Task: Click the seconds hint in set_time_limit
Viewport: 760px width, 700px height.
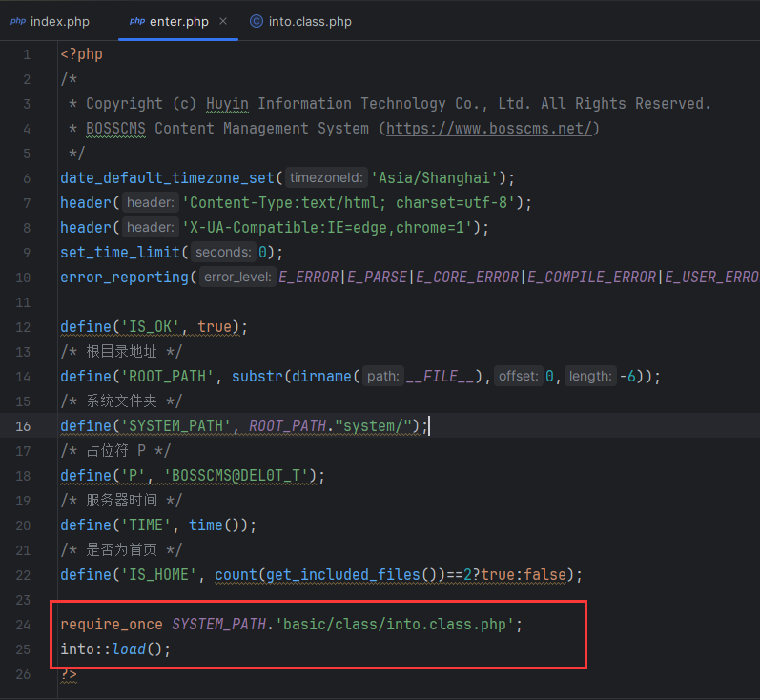Action: (x=223, y=252)
